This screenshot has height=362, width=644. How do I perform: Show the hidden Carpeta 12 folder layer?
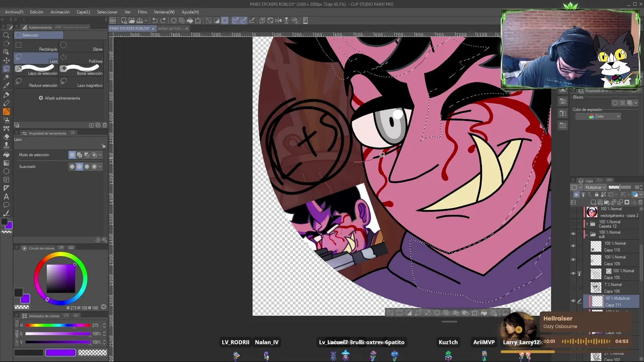click(573, 224)
